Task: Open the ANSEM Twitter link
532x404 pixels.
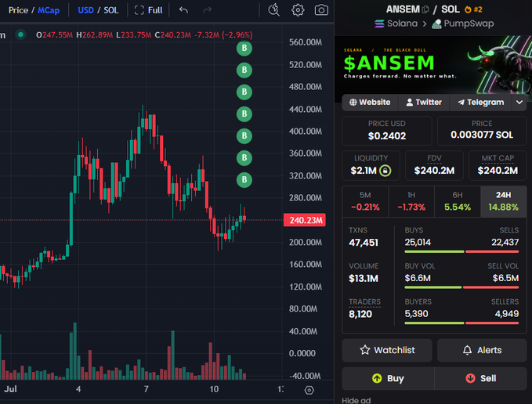Action: pos(424,102)
